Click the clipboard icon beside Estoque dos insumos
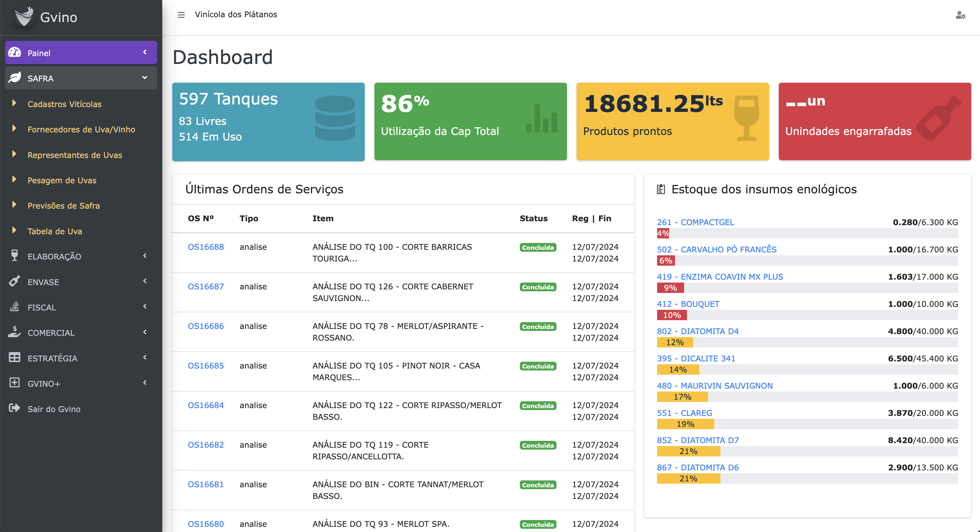This screenshot has height=532, width=980. point(661,189)
